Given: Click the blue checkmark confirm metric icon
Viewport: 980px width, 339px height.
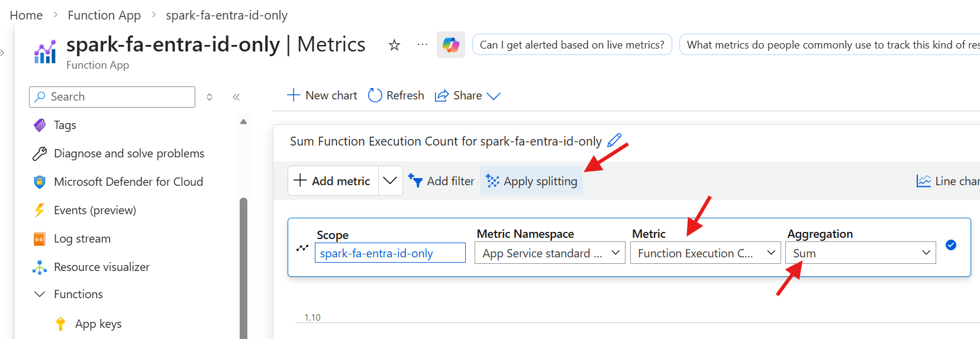Looking at the screenshot, I should coord(951,245).
